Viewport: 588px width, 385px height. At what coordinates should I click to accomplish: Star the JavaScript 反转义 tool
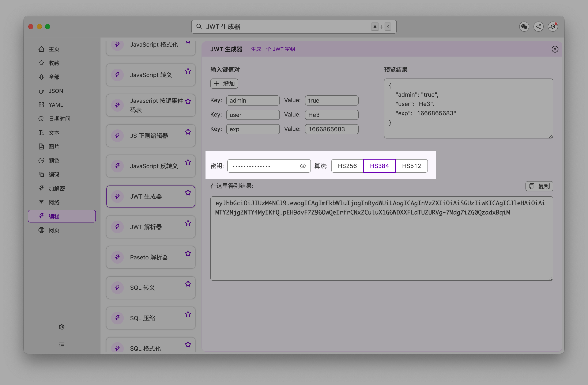188,162
